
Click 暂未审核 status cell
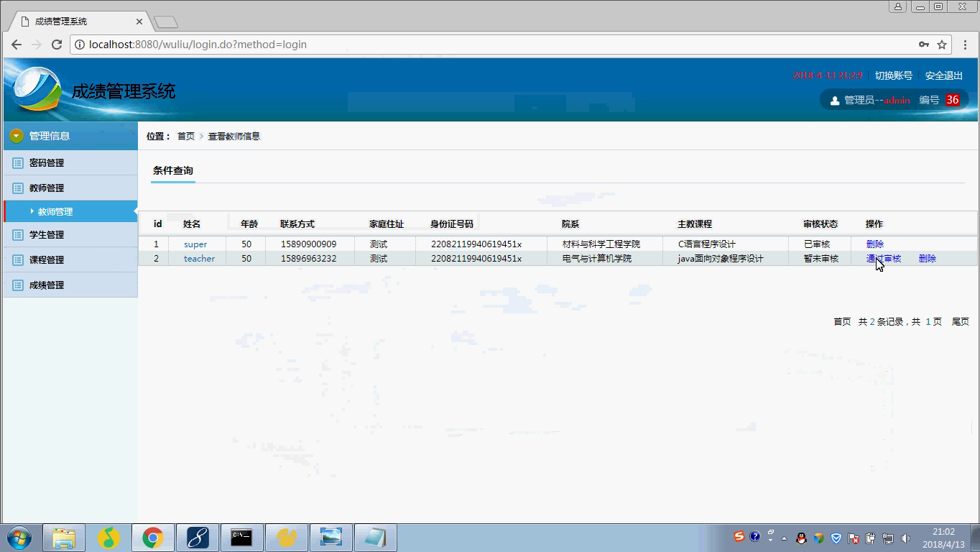[x=821, y=259]
